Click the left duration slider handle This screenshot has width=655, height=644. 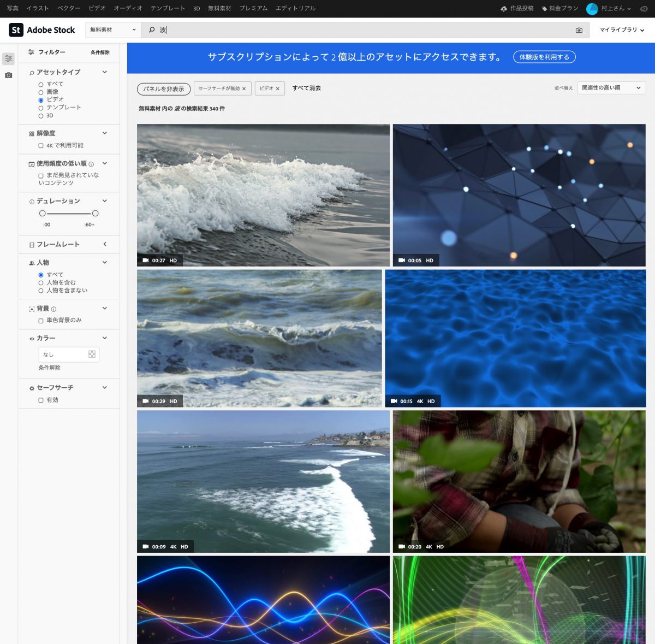[x=43, y=214]
